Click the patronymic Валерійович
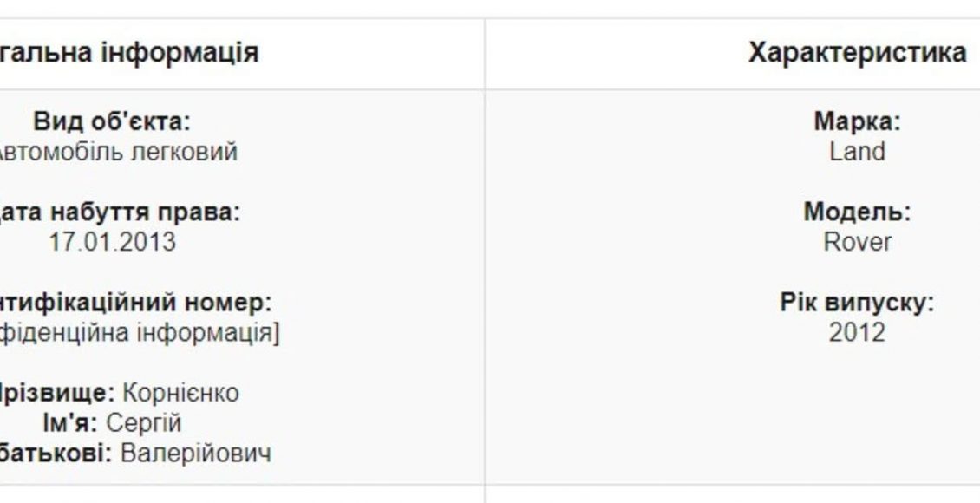980x503 pixels. click(196, 453)
